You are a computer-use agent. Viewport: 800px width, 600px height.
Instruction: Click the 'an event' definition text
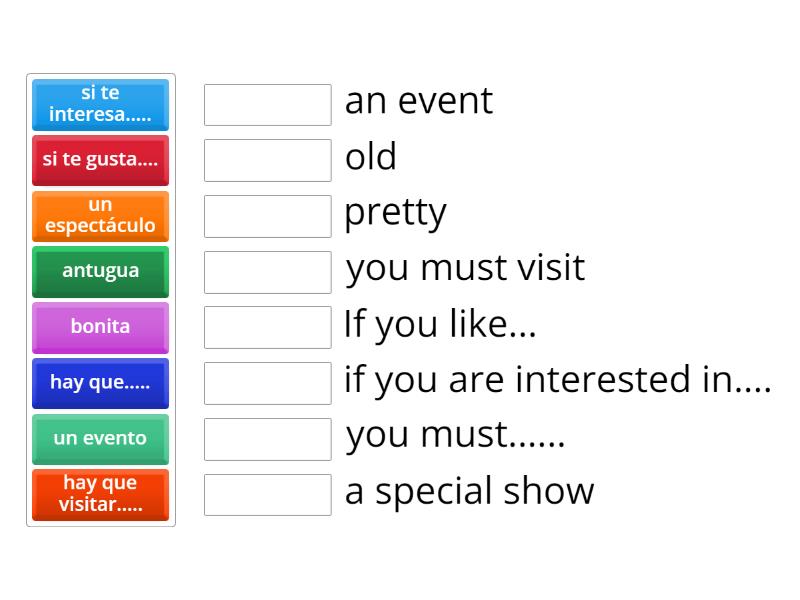[x=418, y=101]
